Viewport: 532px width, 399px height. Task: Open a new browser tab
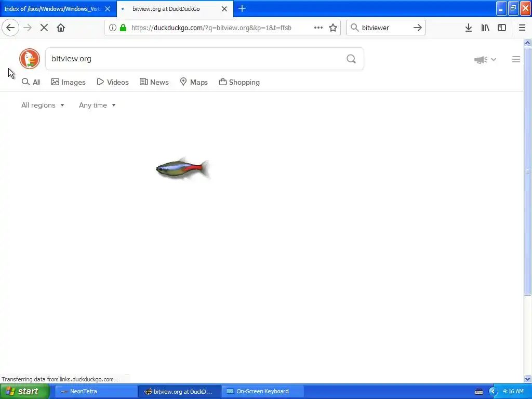[x=242, y=9]
